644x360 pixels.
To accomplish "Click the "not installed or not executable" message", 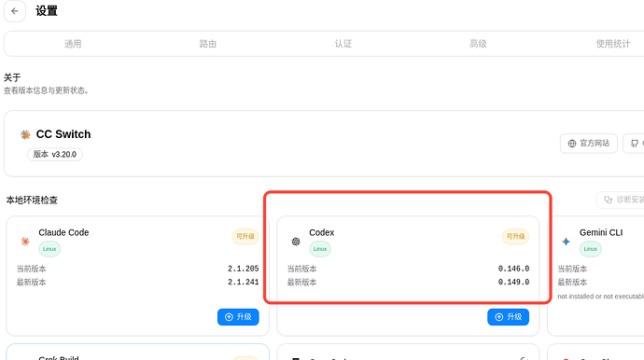I will [600, 297].
